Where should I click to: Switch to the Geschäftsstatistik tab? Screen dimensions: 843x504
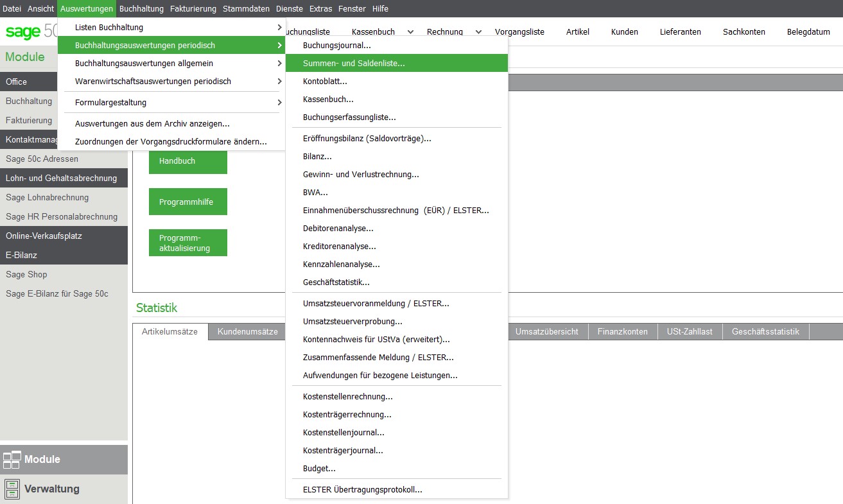tap(765, 332)
